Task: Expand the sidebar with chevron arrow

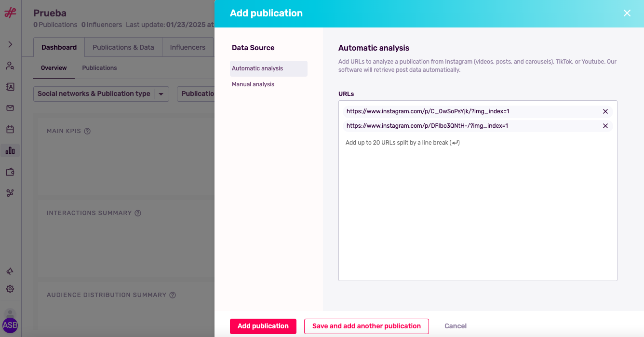Action: (10, 44)
